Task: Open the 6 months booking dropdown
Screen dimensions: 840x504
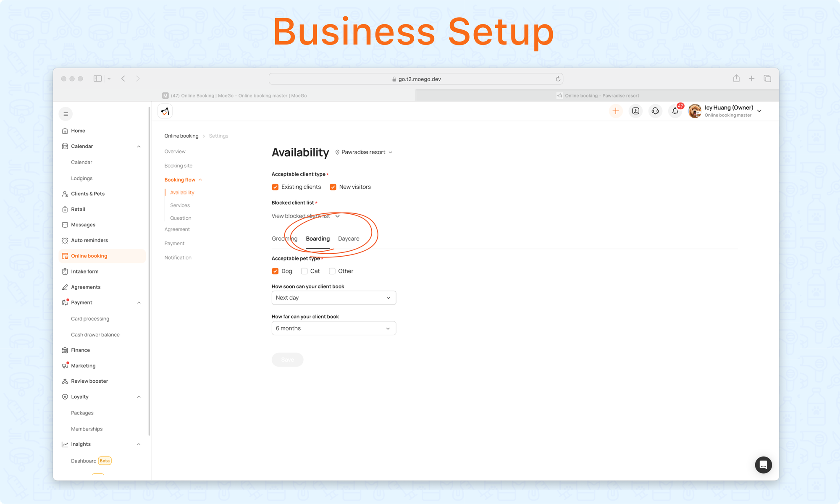Action: 333,328
